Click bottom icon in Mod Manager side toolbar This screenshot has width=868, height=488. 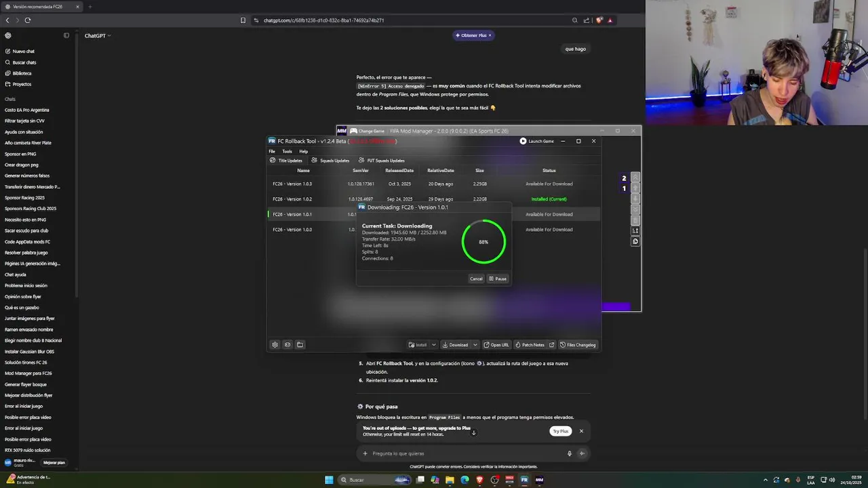(x=635, y=241)
